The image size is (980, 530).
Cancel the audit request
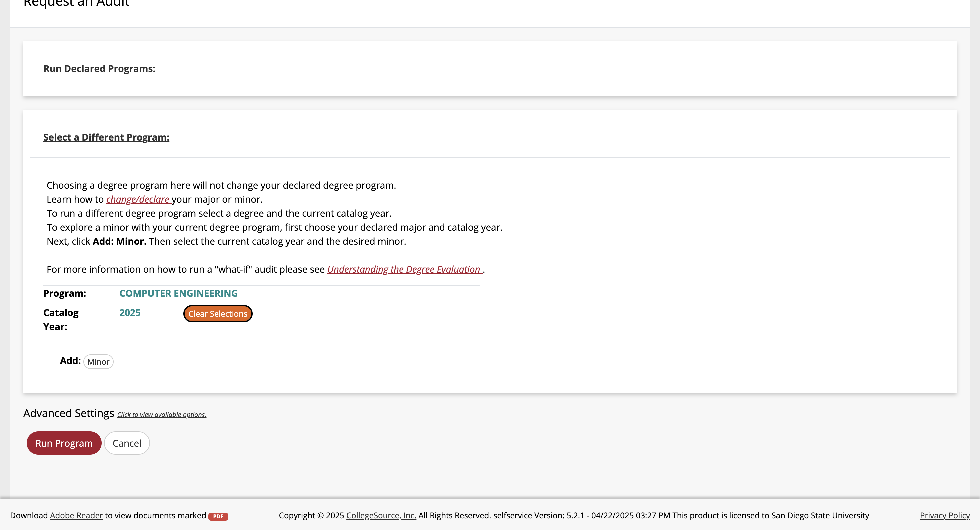pyautogui.click(x=127, y=443)
